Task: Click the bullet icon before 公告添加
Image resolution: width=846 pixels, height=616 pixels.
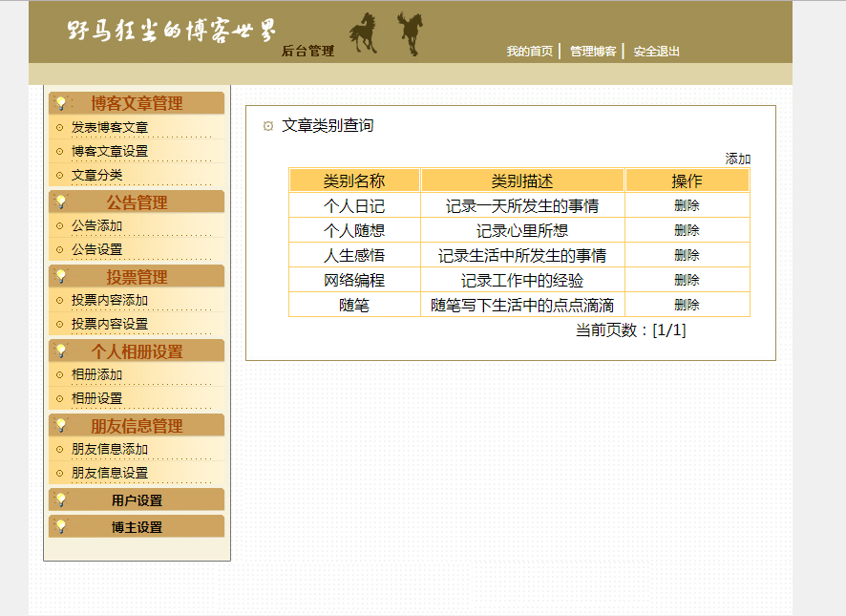Action: [60, 226]
